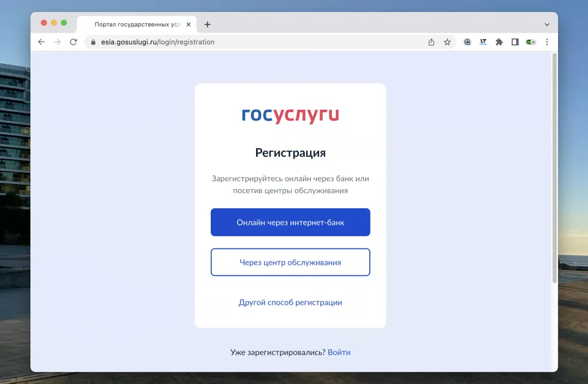
Task: Click the padlock site security icon
Action: tap(93, 41)
